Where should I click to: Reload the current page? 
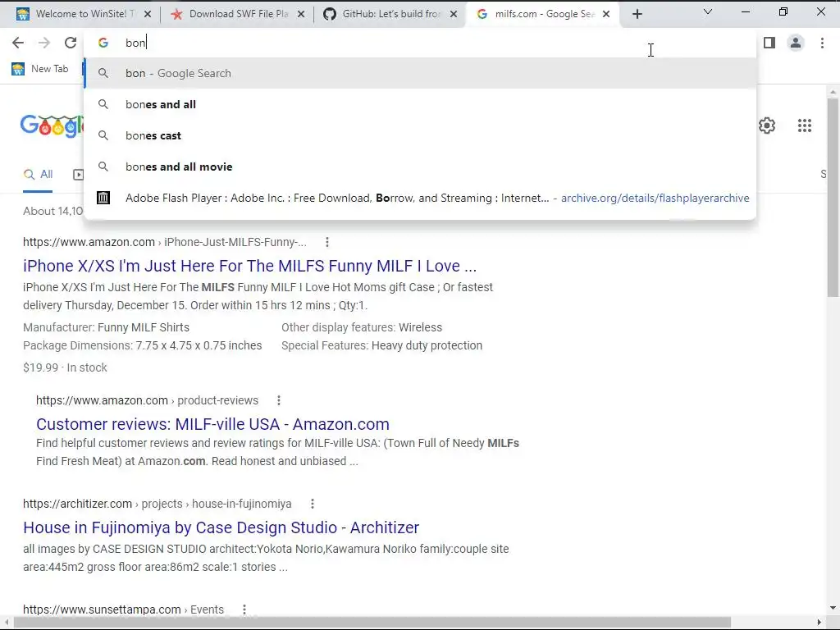click(71, 43)
